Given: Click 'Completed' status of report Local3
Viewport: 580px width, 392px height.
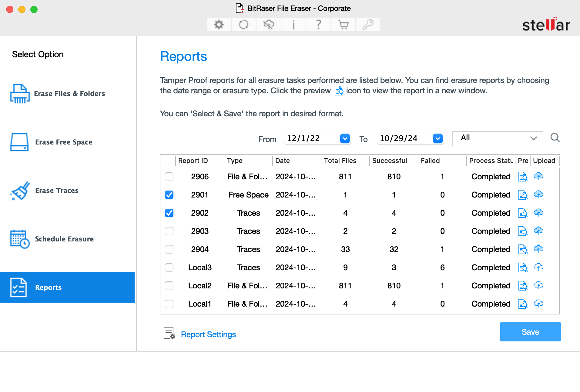Looking at the screenshot, I should click(x=491, y=267).
